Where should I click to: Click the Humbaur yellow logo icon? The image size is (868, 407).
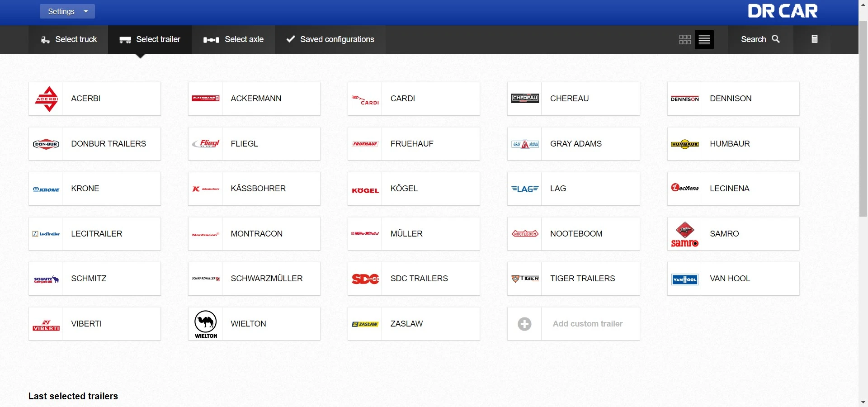(684, 144)
